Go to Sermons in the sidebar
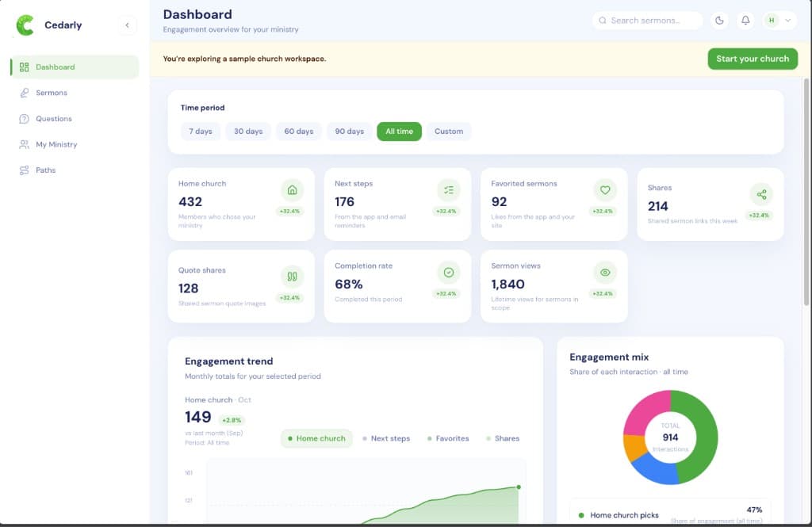Viewport: 812px width, 527px height. (75, 93)
